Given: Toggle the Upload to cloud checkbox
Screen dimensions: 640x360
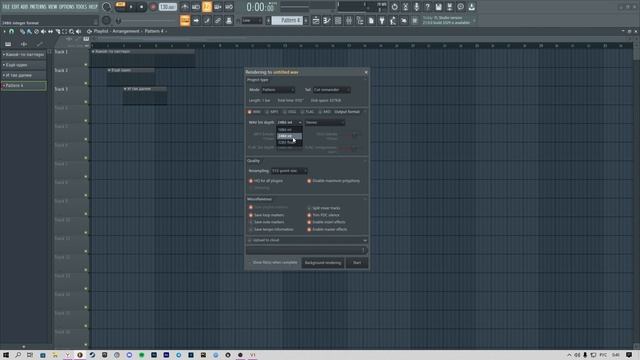Looking at the screenshot, I should coord(250,240).
